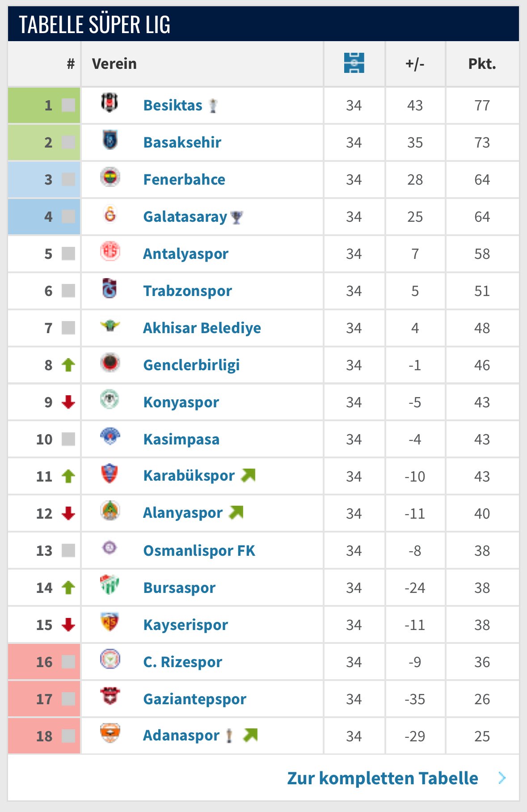Click the green up arrow at rank 8
The height and width of the screenshot is (812, 527).
pyautogui.click(x=68, y=365)
